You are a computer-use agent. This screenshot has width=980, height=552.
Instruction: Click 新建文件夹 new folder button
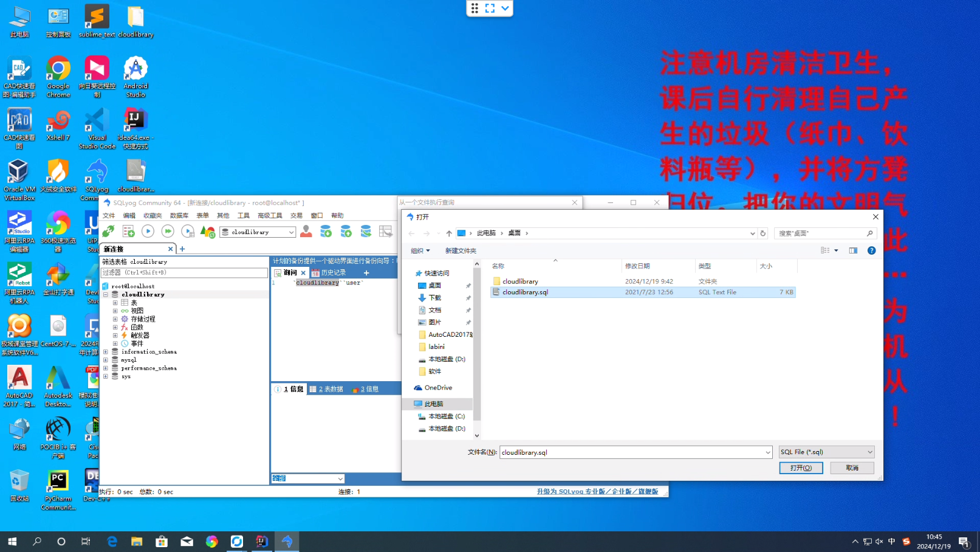tap(461, 250)
